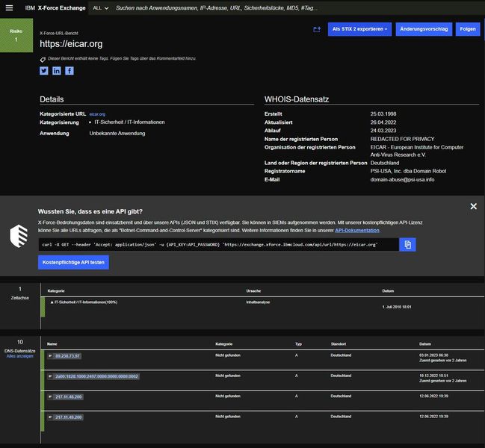Open Als STIX 2 exportieren dropdown
485x448 pixels.
359,29
